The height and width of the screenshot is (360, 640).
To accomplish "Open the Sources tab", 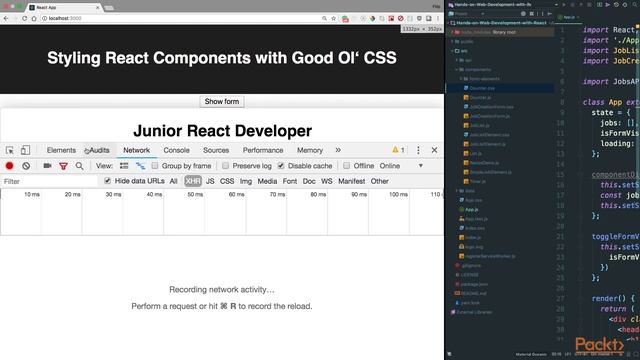I will pyautogui.click(x=216, y=150).
